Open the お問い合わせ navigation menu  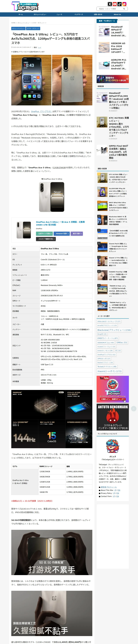98,14
